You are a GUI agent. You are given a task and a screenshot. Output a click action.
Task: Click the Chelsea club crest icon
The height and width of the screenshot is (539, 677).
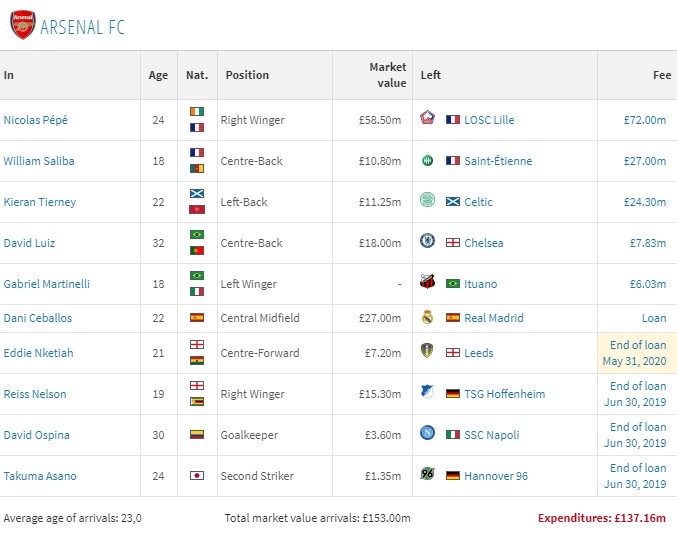point(428,243)
